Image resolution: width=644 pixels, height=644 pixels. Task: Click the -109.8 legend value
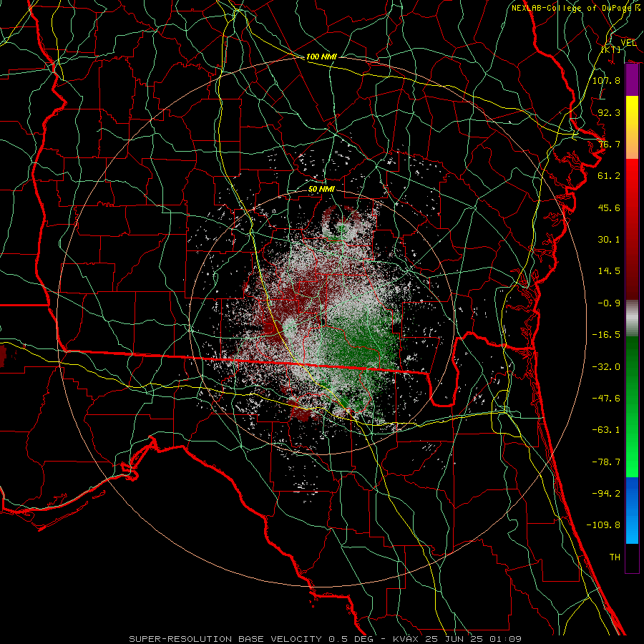(x=603, y=525)
